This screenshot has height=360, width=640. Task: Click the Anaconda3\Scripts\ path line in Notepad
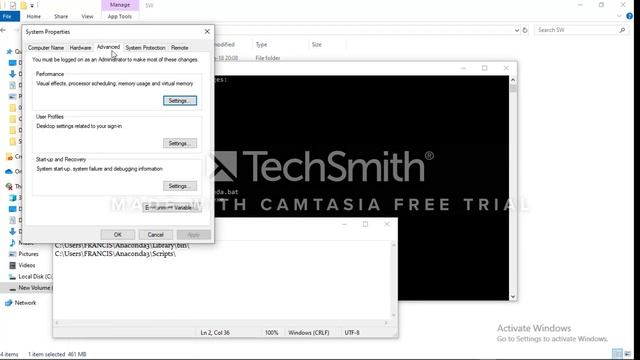point(115,254)
